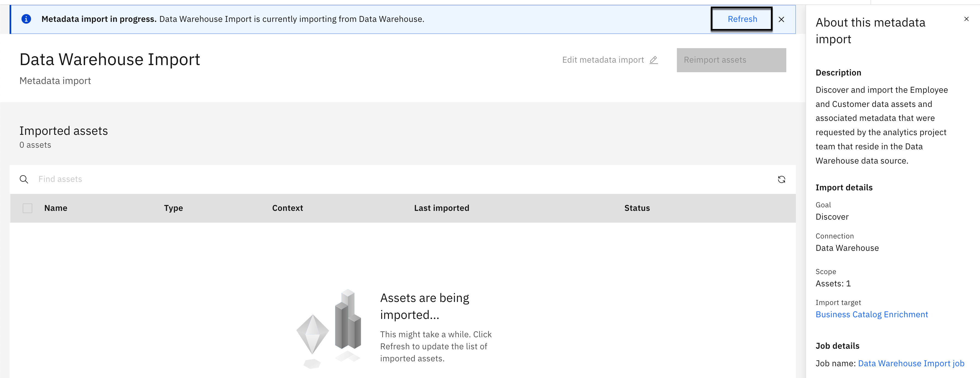Toggle the select-all assets checkbox

pos(27,208)
